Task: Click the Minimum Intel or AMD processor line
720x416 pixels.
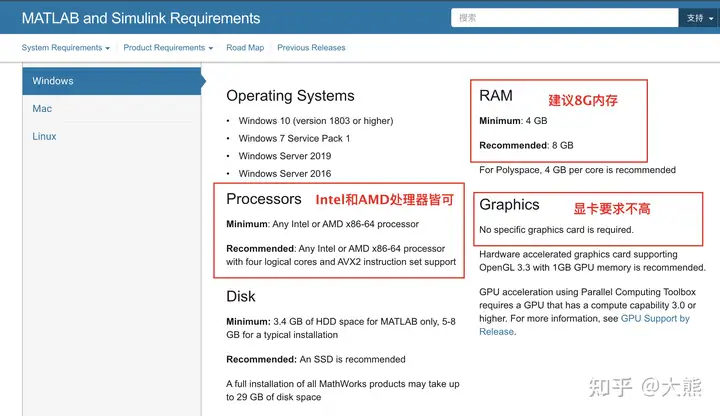Action: (322, 224)
